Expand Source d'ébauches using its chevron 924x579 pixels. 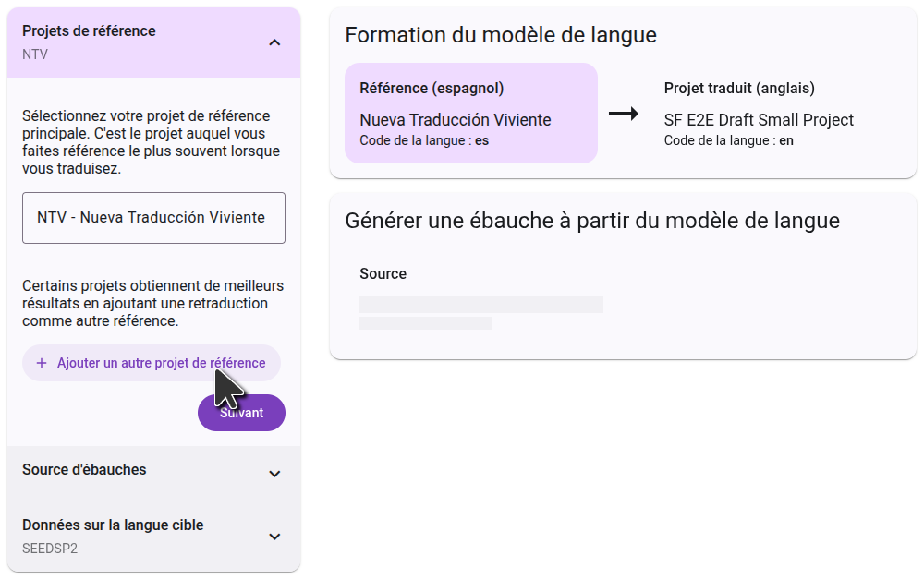coord(274,474)
